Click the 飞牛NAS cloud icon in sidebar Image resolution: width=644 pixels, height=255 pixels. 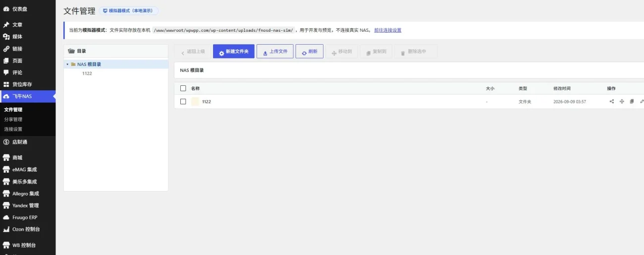(6, 96)
